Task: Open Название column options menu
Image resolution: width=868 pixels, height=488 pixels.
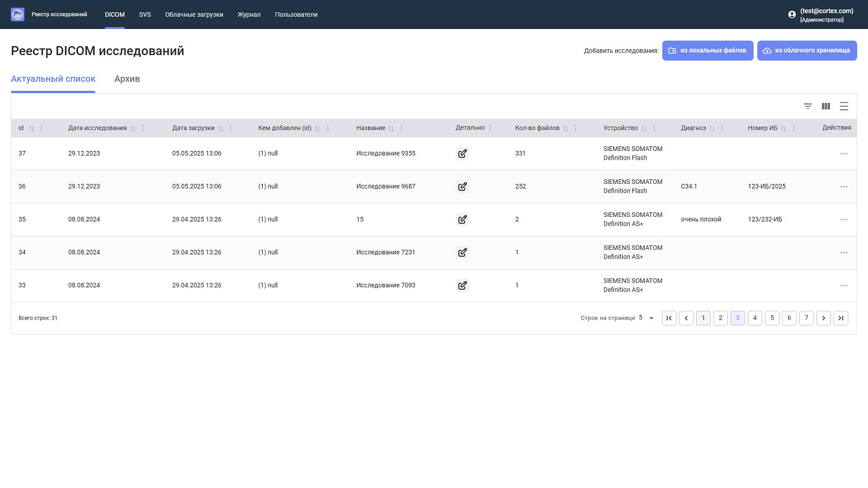Action: pos(401,128)
